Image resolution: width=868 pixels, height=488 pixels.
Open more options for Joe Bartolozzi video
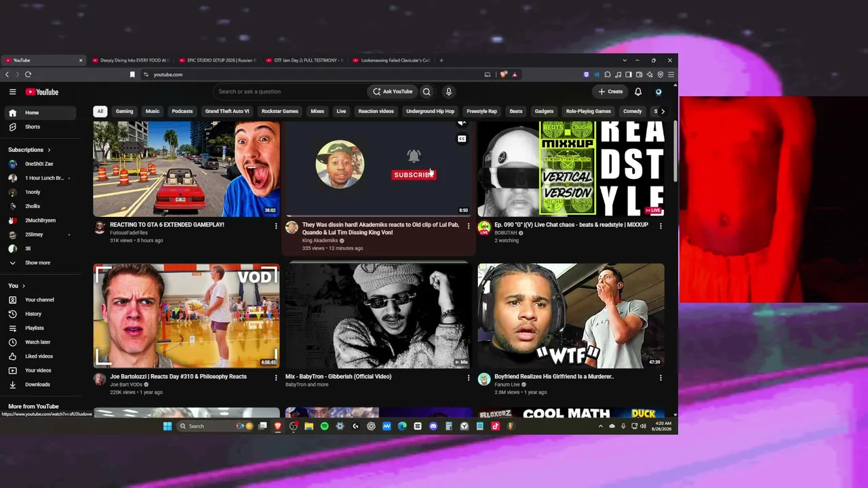point(275,378)
